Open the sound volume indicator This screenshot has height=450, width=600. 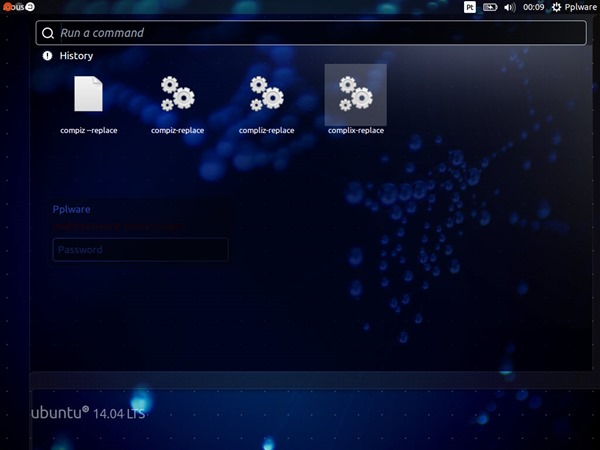point(510,7)
